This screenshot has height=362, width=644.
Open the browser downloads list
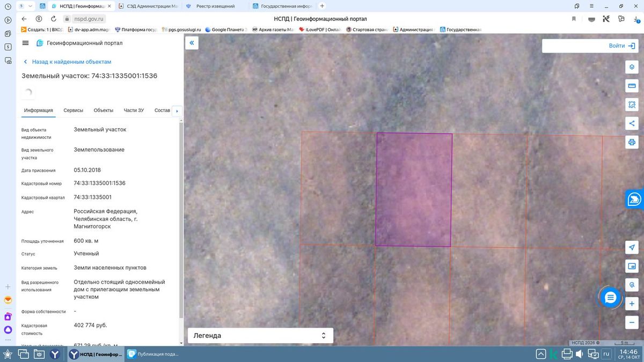[x=635, y=19]
